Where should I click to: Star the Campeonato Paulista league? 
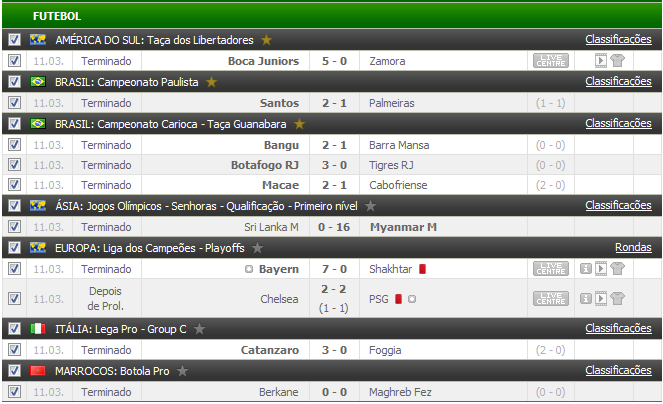click(211, 82)
